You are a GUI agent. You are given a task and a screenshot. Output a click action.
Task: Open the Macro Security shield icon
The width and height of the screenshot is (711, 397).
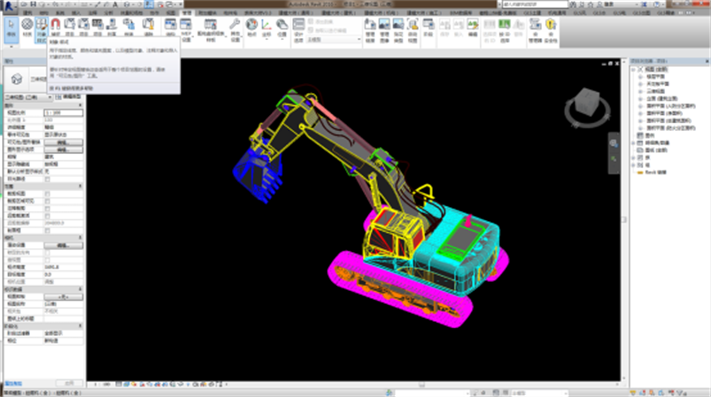[x=550, y=30]
